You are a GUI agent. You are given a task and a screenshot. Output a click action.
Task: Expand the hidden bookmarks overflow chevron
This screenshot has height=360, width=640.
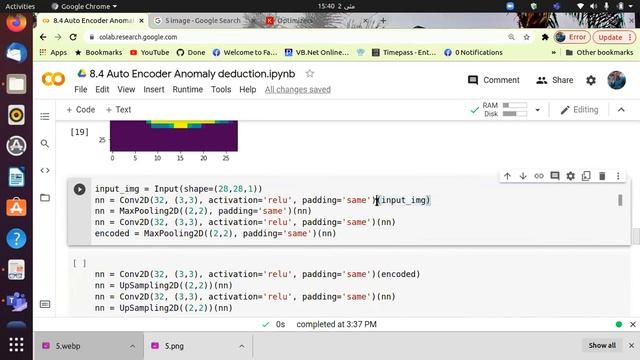click(553, 52)
